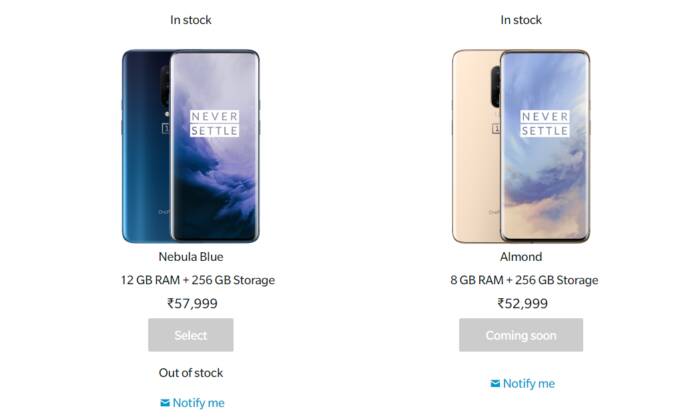The width and height of the screenshot is (696, 417).
Task: Click the ₹52,999 price
Action: tap(520, 303)
